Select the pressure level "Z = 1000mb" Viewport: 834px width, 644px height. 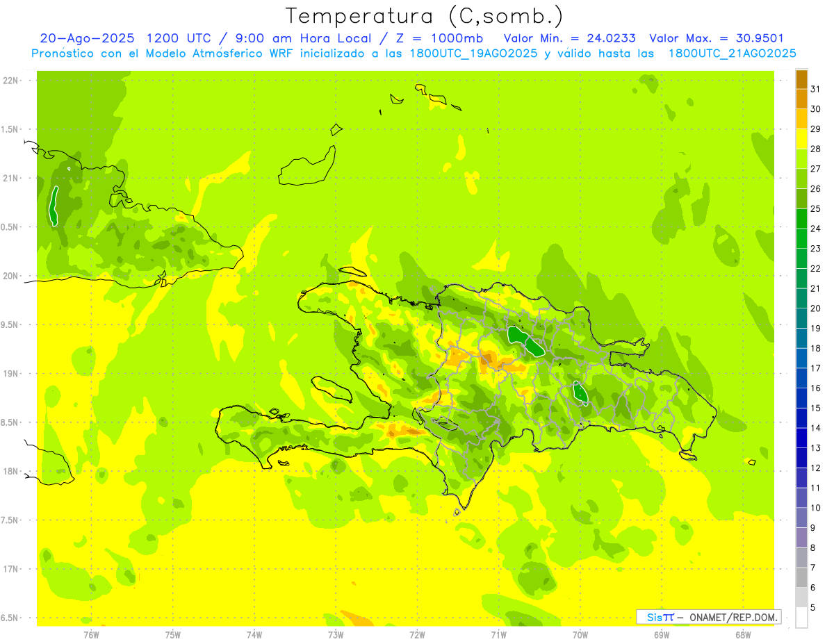coord(439,38)
